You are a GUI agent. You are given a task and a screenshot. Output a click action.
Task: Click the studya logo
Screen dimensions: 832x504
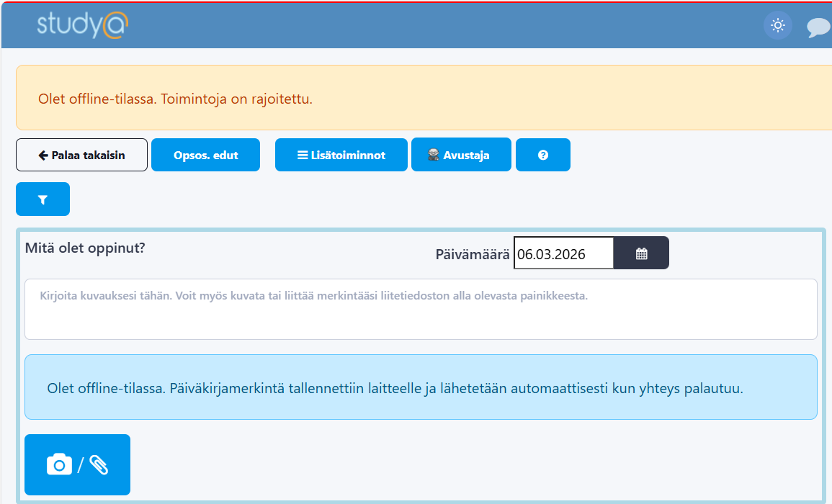(x=83, y=24)
